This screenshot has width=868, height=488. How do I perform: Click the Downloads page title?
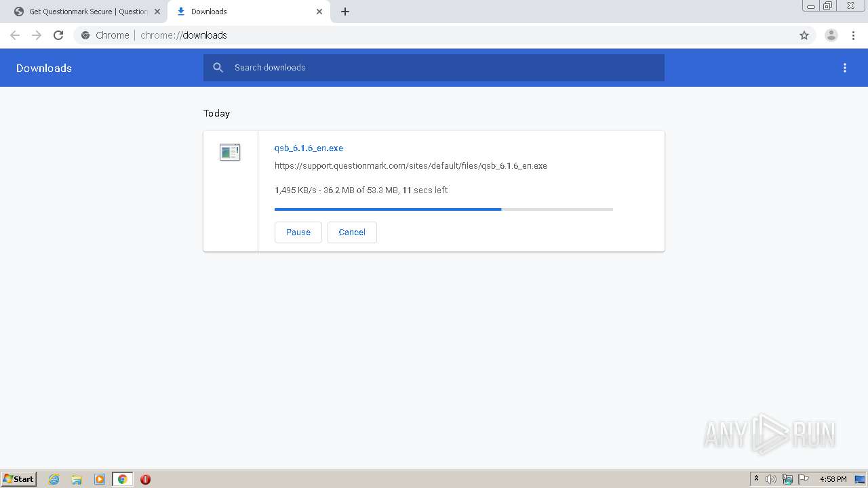pos(44,68)
